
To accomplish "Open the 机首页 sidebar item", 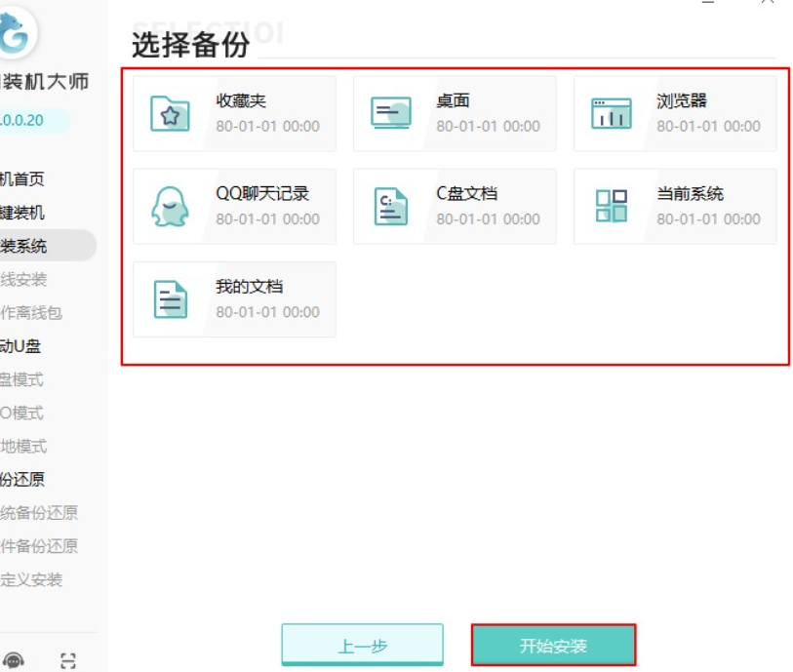I will point(23,179).
